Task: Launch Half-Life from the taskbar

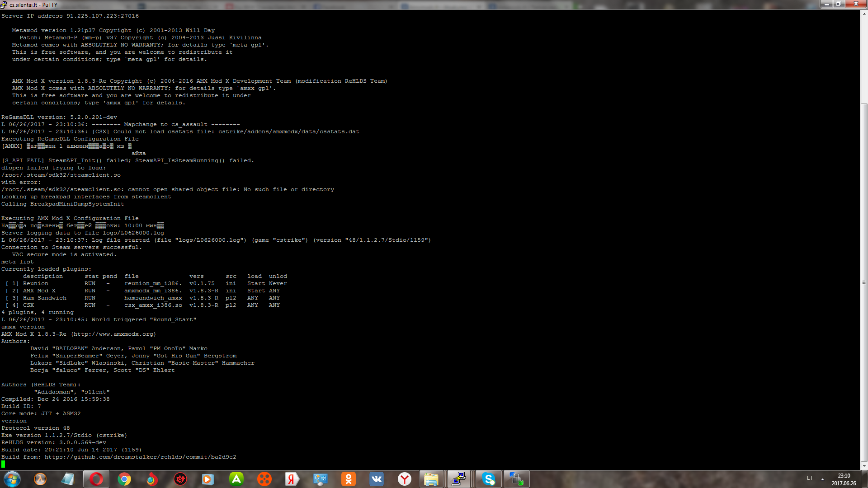Action: point(40,479)
